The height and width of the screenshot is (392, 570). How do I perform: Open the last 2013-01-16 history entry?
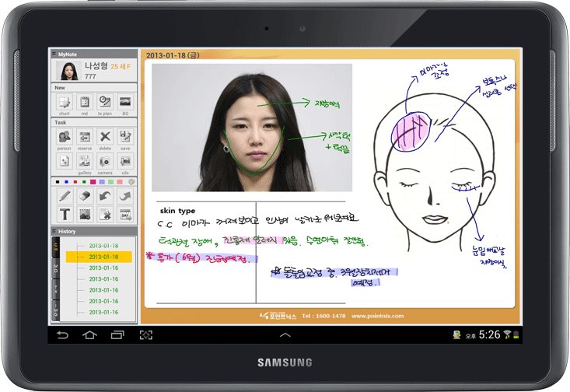[103, 312]
